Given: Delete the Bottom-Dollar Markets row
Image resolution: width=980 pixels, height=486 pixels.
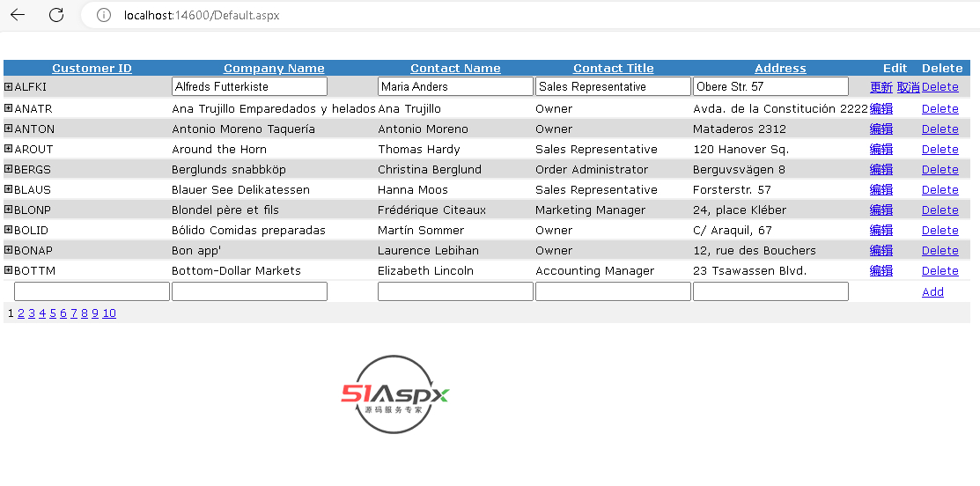Looking at the screenshot, I should (x=940, y=270).
